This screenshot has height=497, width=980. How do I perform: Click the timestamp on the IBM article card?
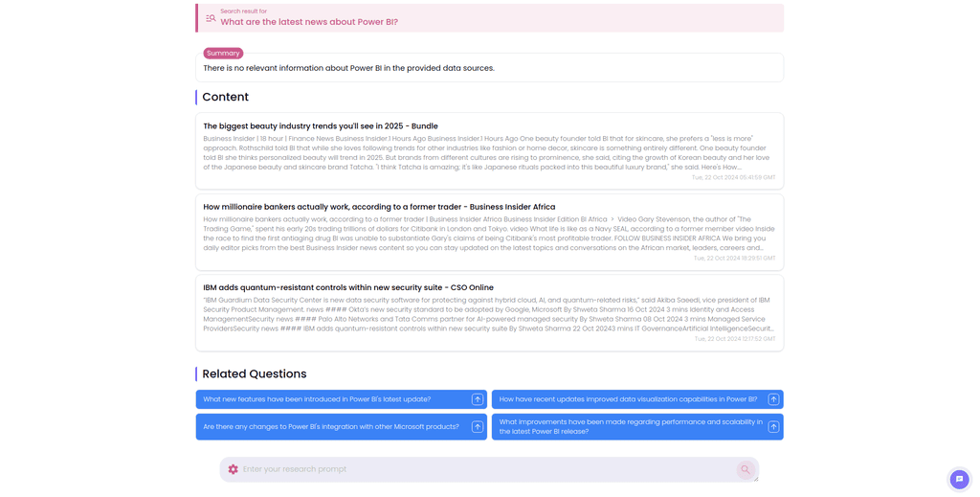point(734,339)
